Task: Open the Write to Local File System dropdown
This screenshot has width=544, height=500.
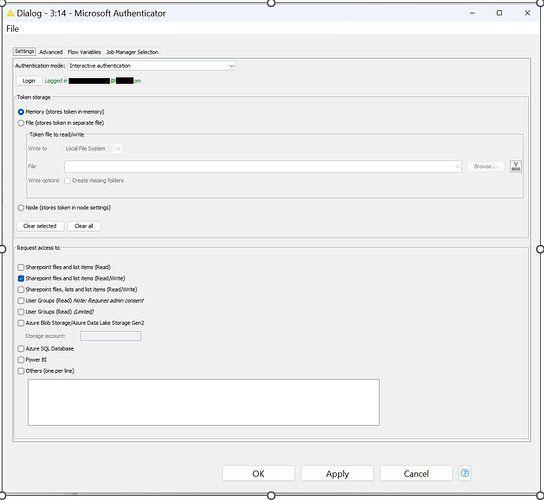Action: coord(93,149)
